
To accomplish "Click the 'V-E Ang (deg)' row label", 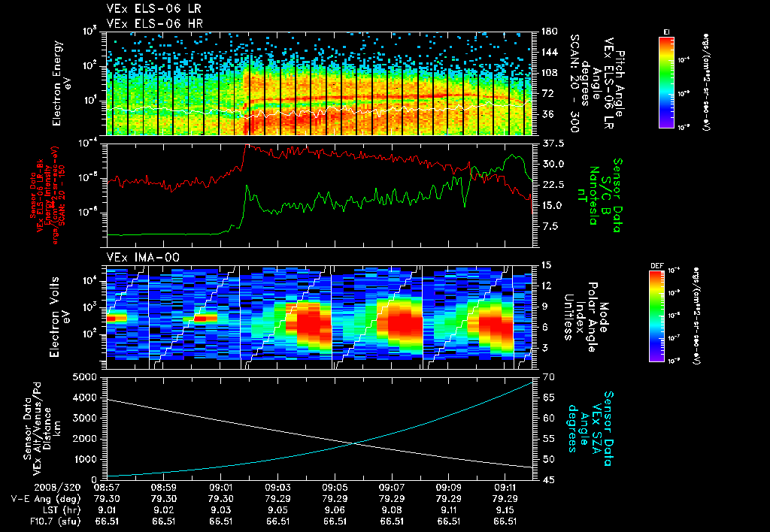I will pos(45,499).
